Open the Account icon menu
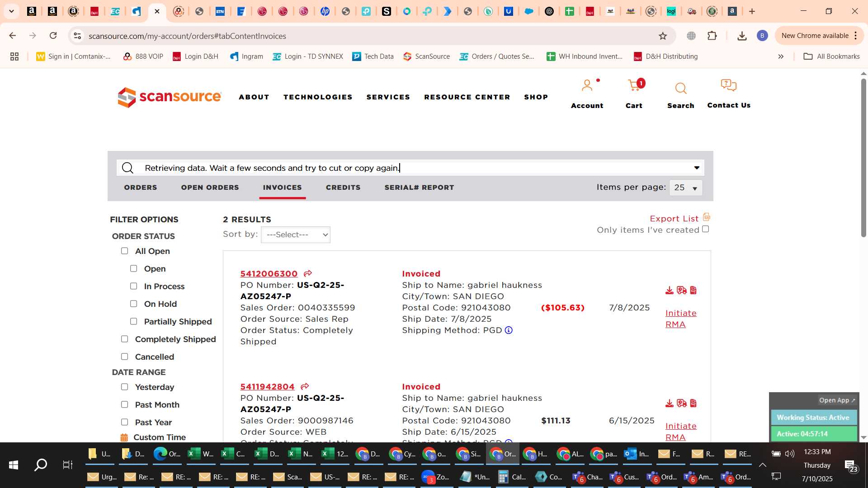 (587, 85)
